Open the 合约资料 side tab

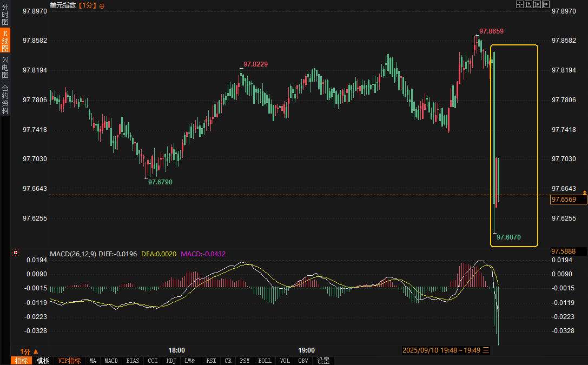click(5, 99)
